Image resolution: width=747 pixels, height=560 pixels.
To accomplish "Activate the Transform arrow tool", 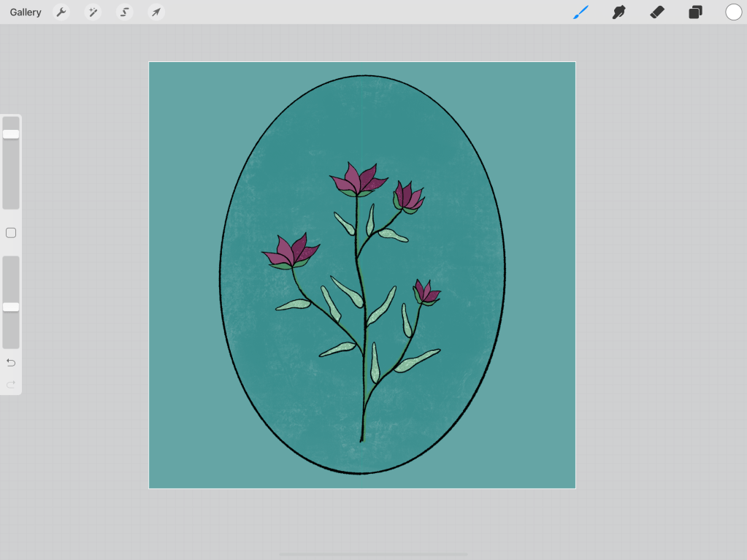I will coord(156,12).
